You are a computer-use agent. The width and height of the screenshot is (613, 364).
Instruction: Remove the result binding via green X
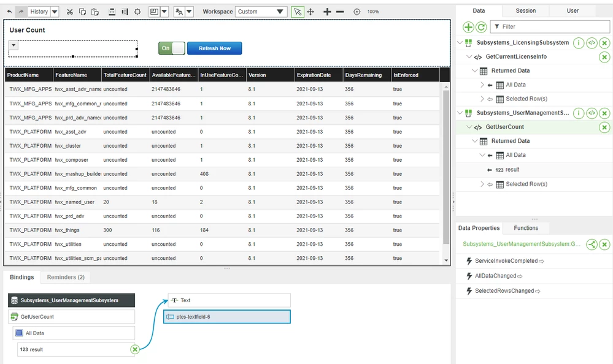135,349
